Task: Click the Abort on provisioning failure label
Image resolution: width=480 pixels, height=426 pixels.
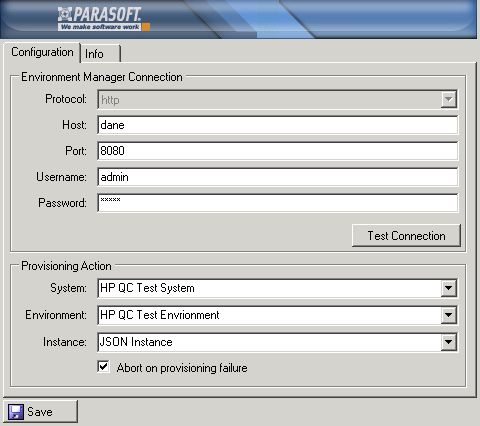Action: coord(182,368)
